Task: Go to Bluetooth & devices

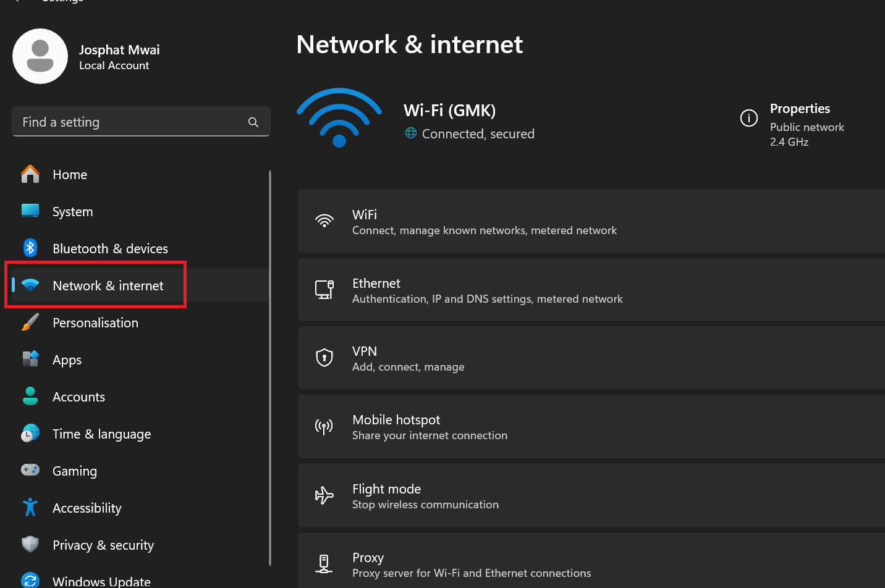Action: point(140,248)
